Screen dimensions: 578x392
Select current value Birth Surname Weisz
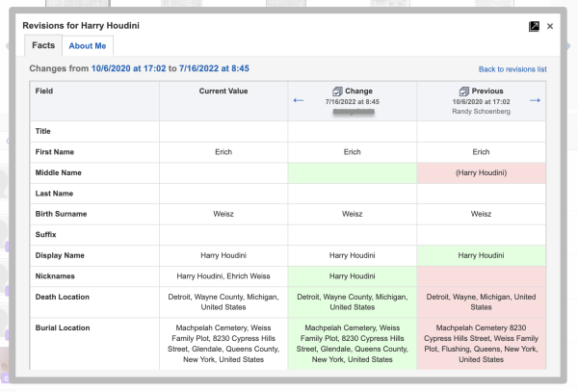click(x=223, y=214)
